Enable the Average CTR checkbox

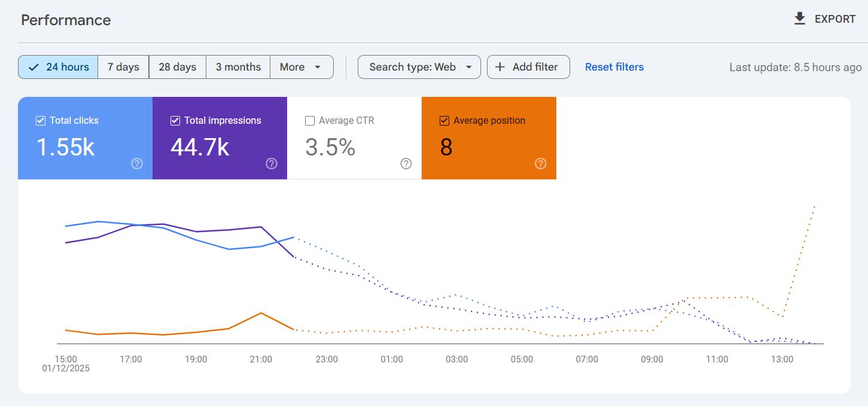coord(310,121)
